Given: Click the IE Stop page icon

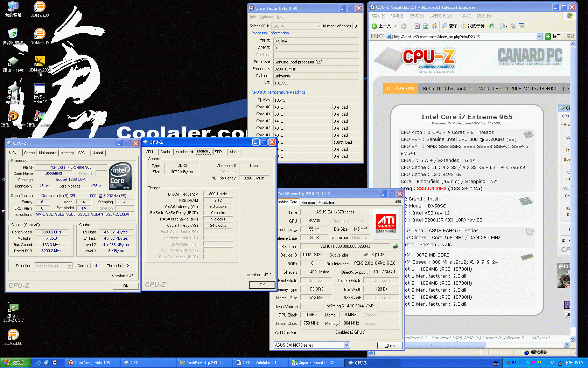Looking at the screenshot, I should [x=417, y=26].
